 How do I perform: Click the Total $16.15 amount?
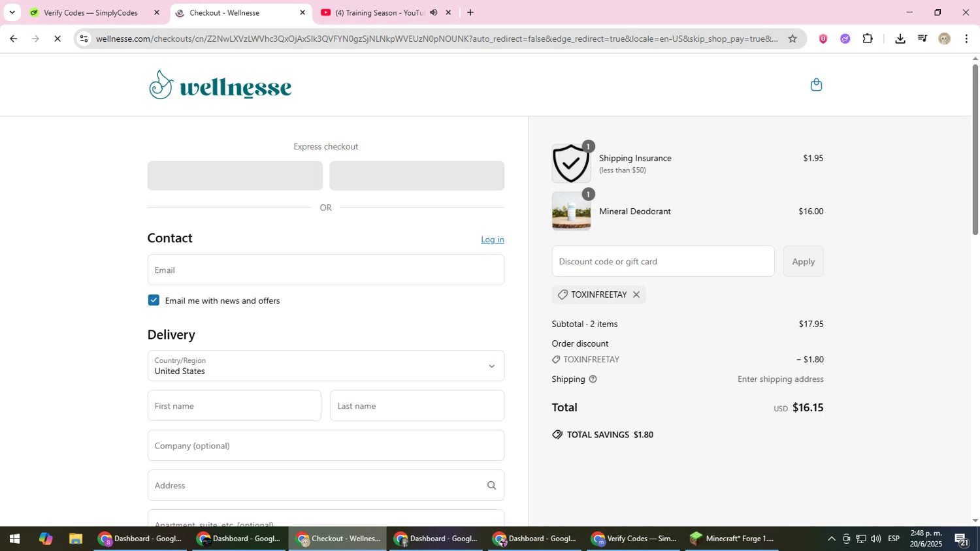coord(808,407)
